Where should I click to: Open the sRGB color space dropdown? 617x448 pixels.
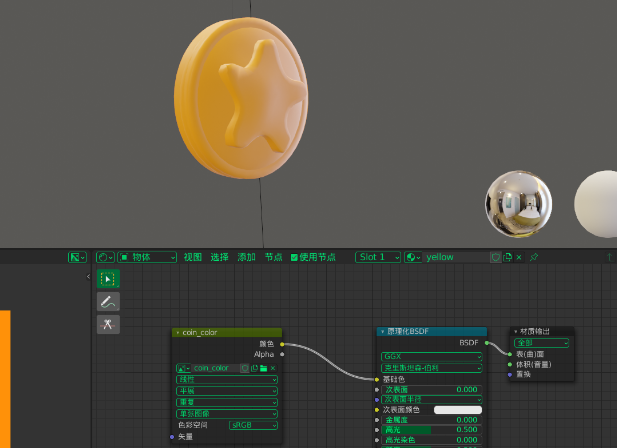pos(253,425)
